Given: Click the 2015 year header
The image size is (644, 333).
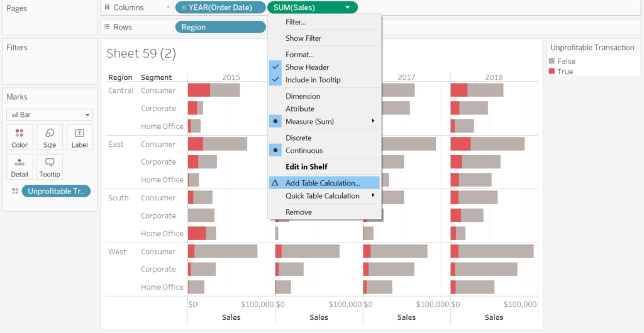Looking at the screenshot, I should [x=231, y=77].
